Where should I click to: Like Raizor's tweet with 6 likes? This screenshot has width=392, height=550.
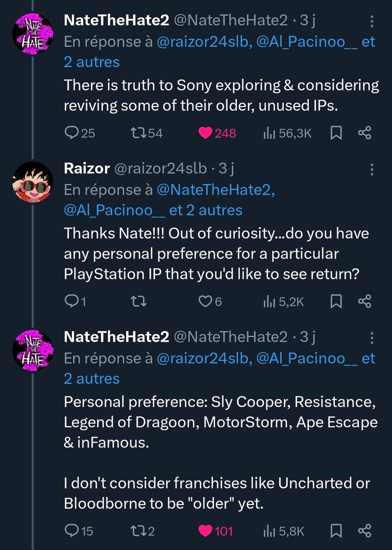pyautogui.click(x=210, y=302)
